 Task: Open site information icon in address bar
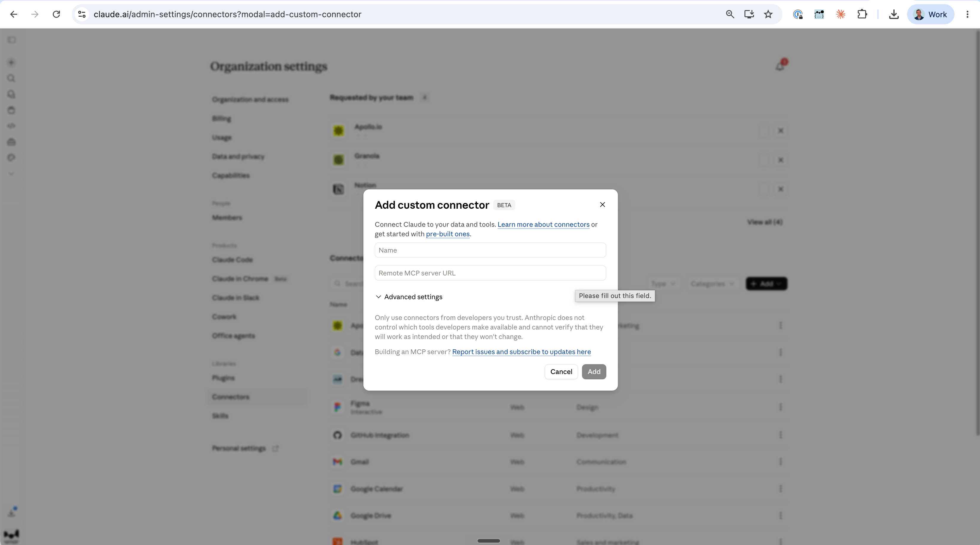(x=82, y=15)
